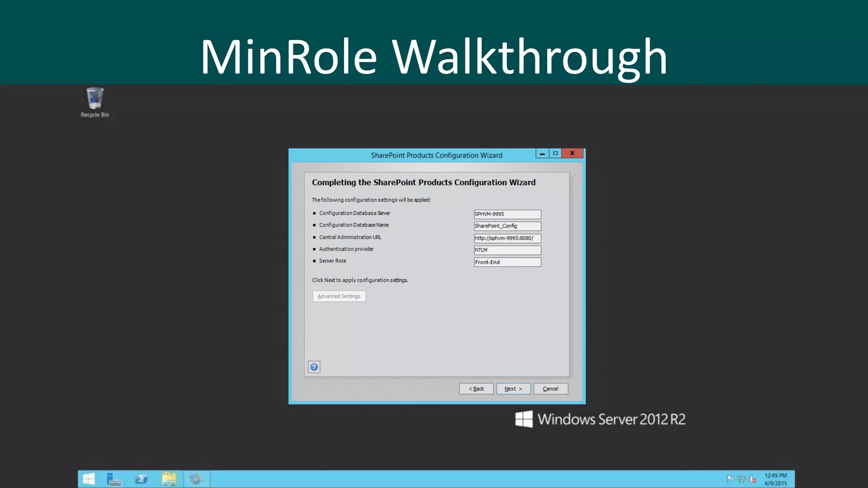Viewport: 868px width, 488px height.
Task: Click the Next button in the wizard
Action: [513, 388]
